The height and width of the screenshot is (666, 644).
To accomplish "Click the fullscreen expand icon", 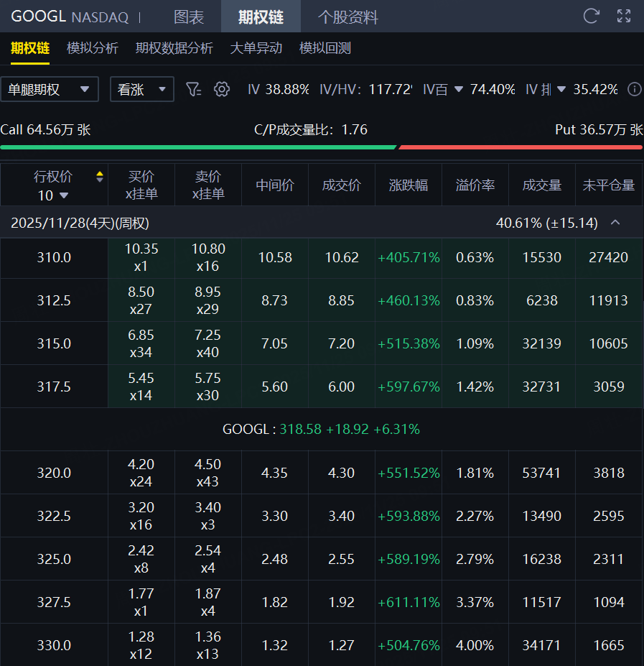I will tap(624, 16).
